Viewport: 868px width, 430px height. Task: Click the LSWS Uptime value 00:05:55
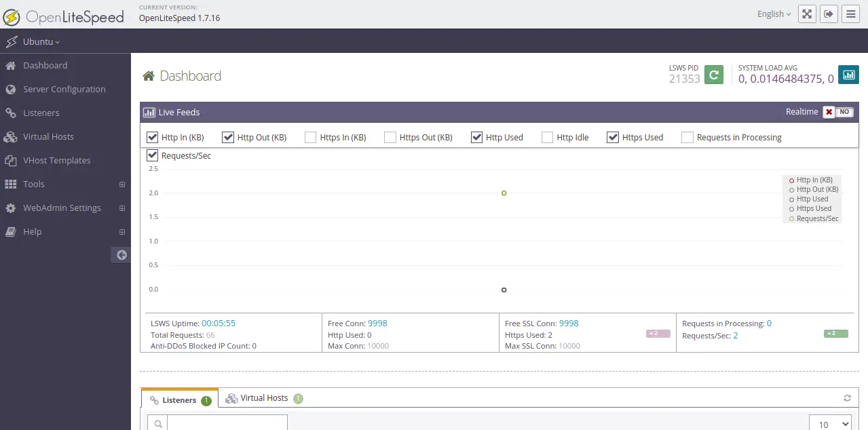pos(219,324)
